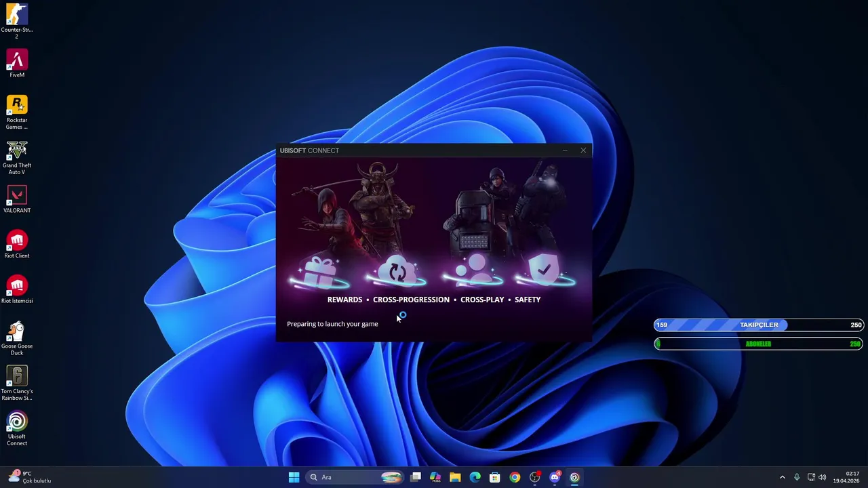Close the Ubisoft Connect launcher window
This screenshot has width=868, height=488.
point(583,150)
